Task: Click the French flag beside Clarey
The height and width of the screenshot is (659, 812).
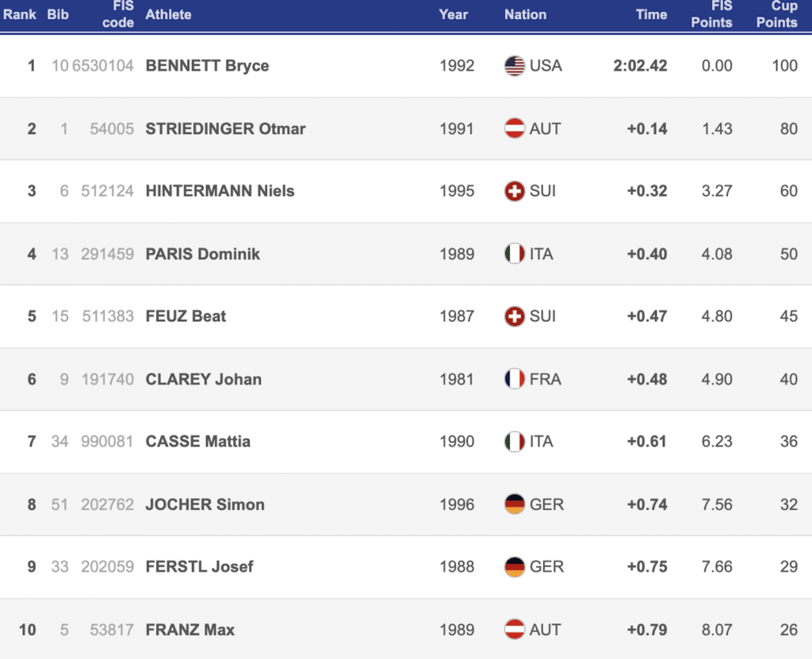Action: tap(515, 379)
